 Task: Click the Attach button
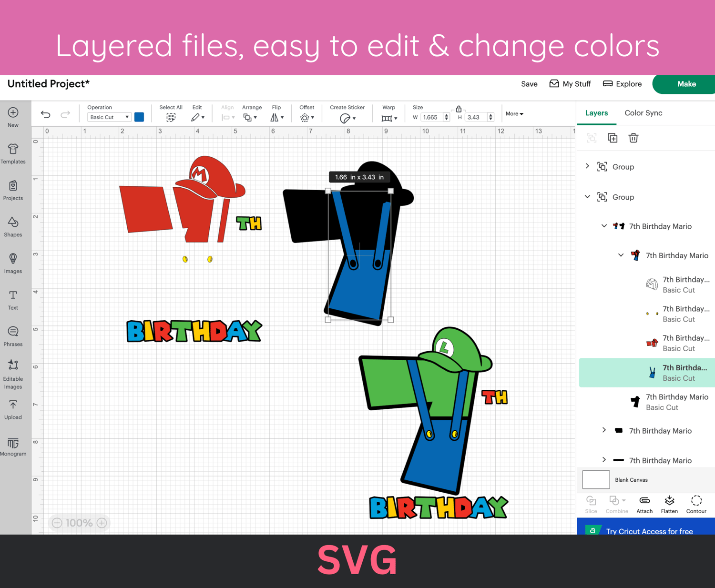pyautogui.click(x=644, y=505)
